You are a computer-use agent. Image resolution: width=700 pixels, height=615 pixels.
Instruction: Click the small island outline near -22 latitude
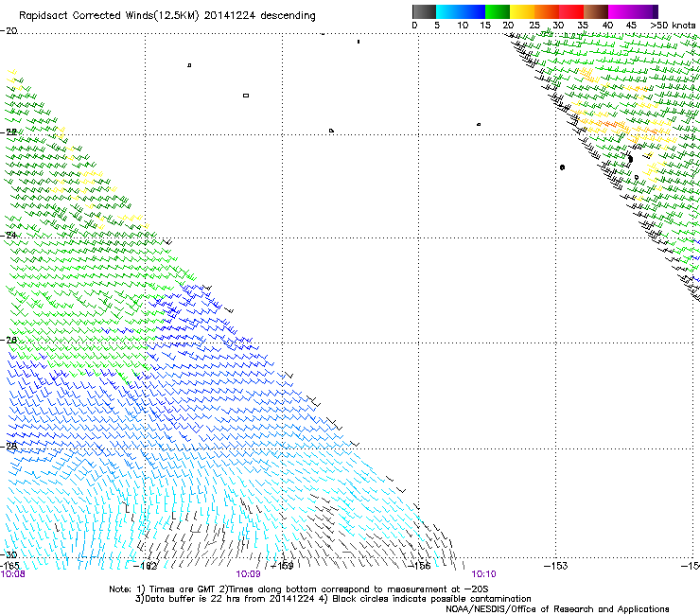tap(331, 131)
